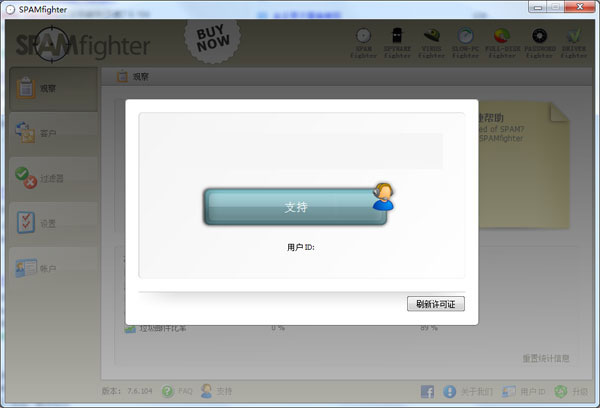Close the SPAMfighter window
The width and height of the screenshot is (600, 408).
[580, 7]
